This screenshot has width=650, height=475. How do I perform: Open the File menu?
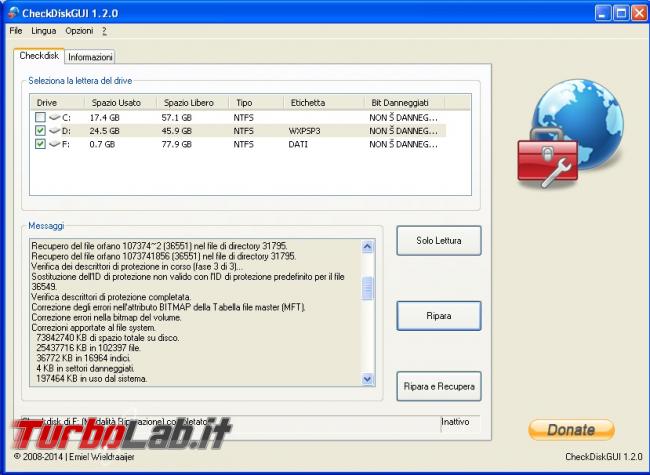coord(16,31)
